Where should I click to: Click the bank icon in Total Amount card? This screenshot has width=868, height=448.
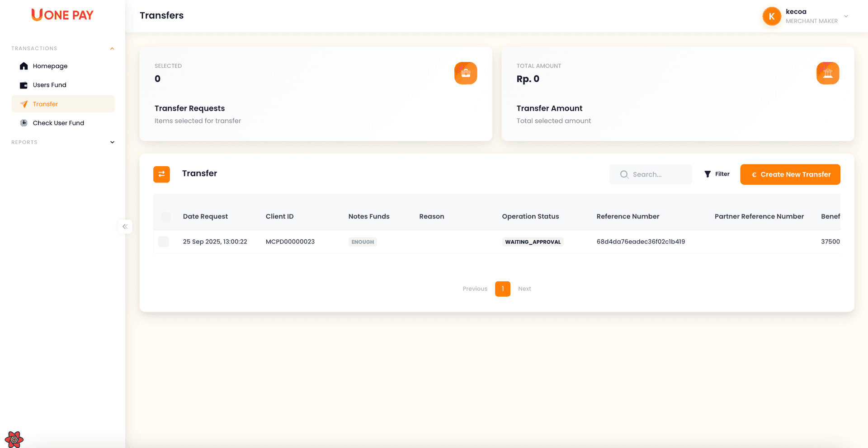pos(827,73)
